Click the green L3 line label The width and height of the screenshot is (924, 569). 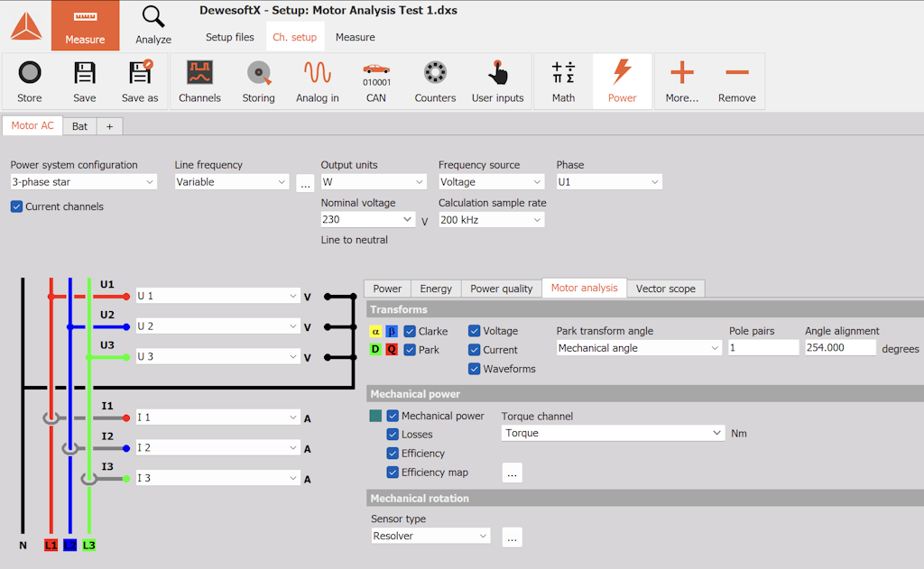pos(89,546)
